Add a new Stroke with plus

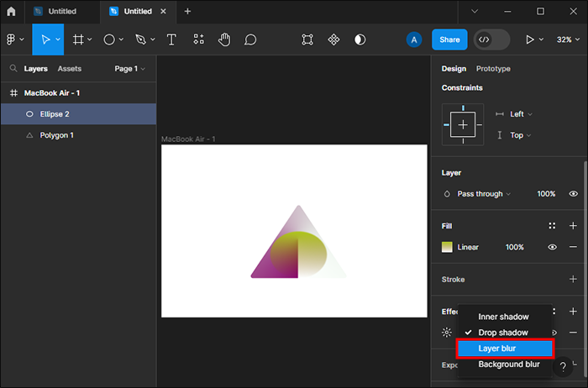pyautogui.click(x=573, y=279)
